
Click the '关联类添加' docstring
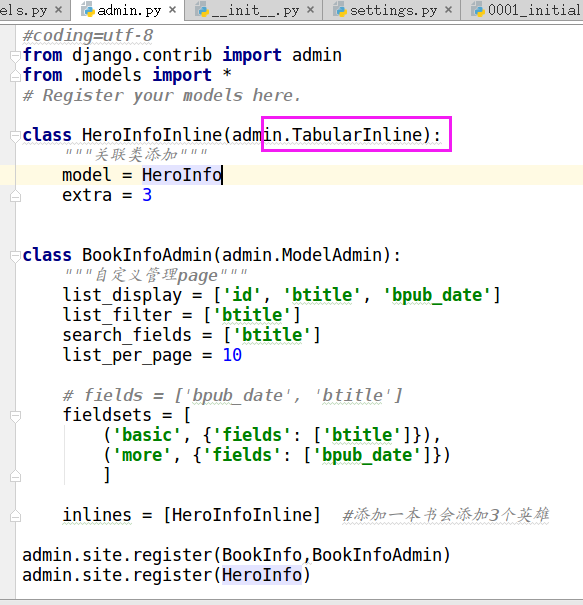136,155
